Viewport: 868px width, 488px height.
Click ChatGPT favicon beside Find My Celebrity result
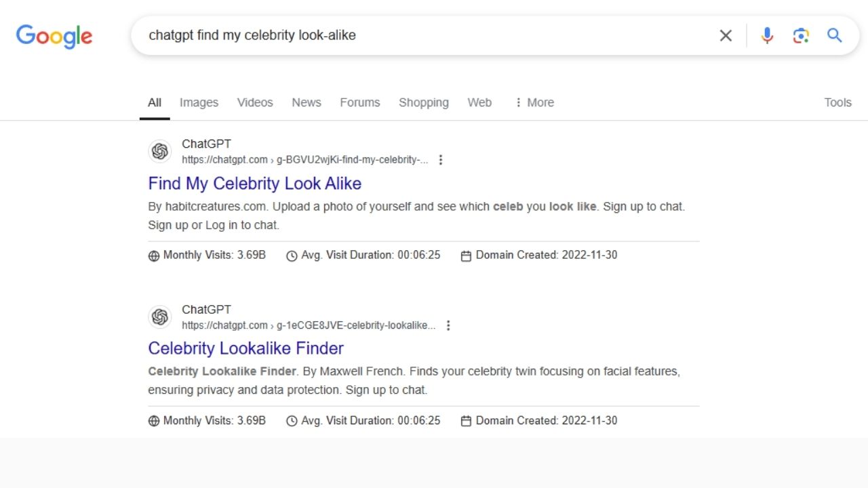[x=160, y=152]
